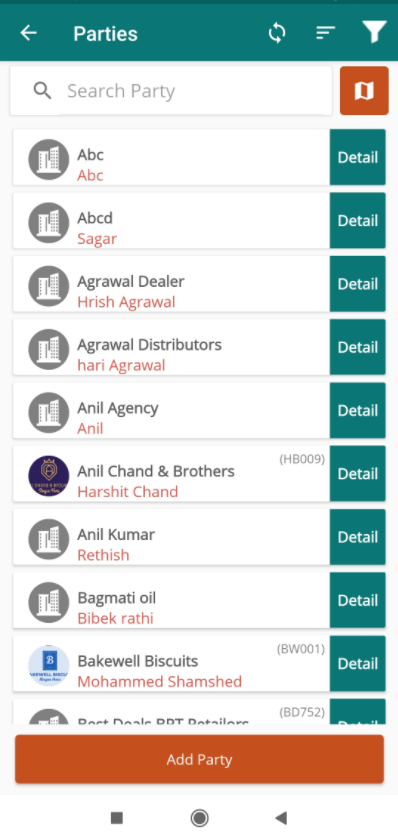Open Detail for Abc party
Image resolution: width=398 pixels, height=837 pixels.
[x=357, y=157]
